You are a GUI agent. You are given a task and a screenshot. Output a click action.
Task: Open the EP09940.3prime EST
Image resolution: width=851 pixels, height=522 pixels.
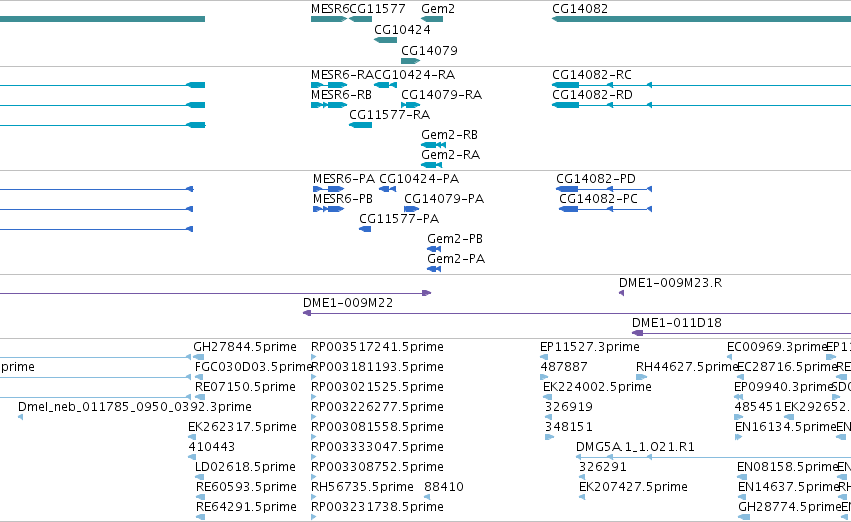click(x=738, y=398)
